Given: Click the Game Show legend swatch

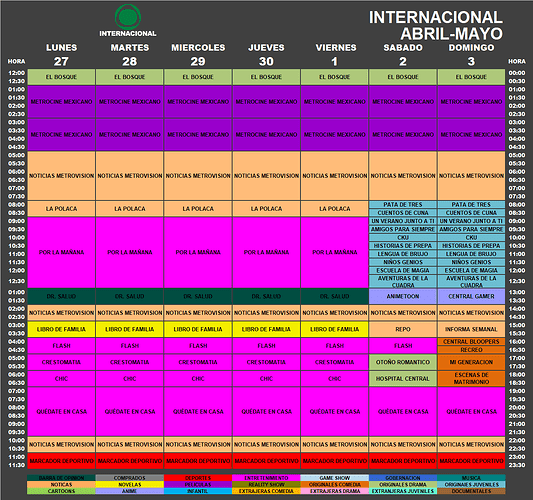Looking at the screenshot, I should 334,478.
